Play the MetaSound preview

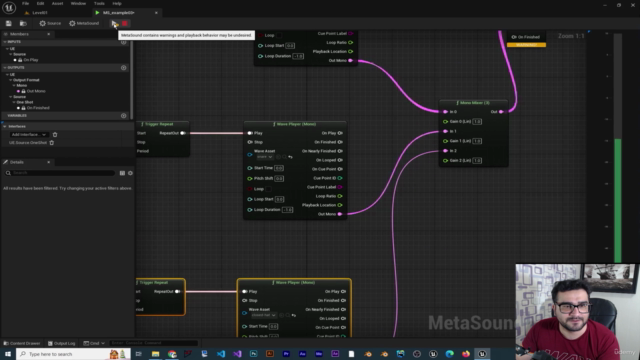click(115, 23)
